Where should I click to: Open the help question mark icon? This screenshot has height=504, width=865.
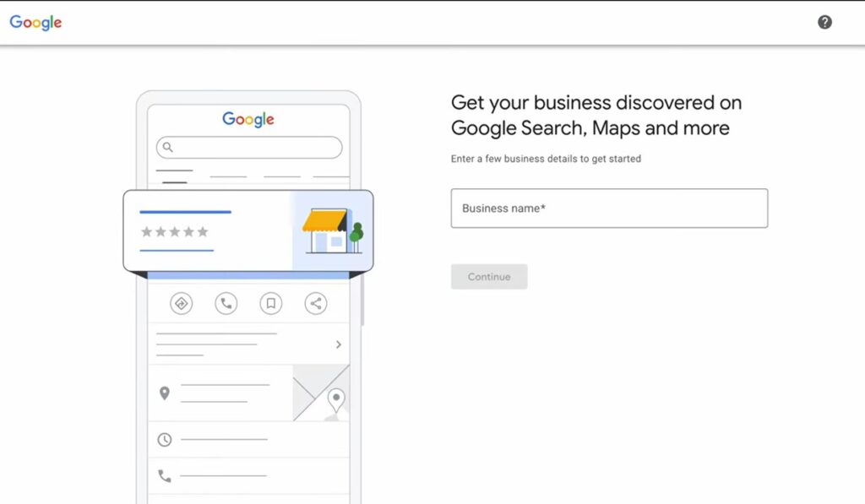click(x=824, y=22)
